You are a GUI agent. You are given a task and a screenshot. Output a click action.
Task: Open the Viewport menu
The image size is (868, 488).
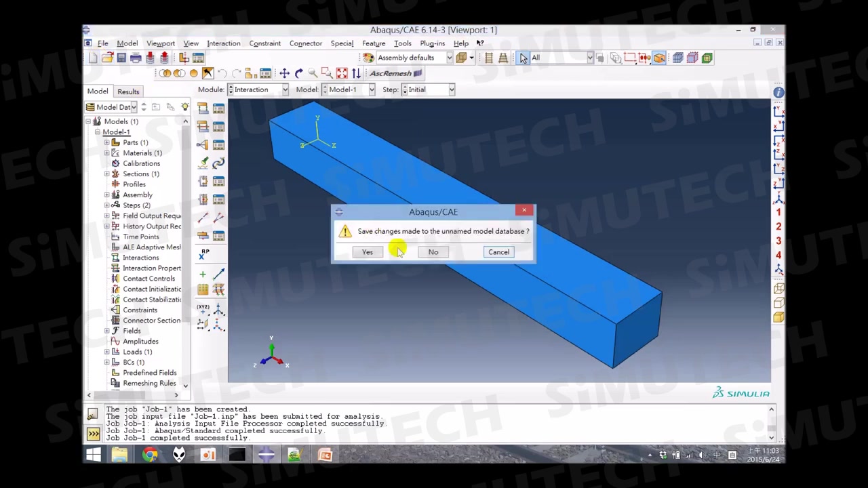click(161, 43)
